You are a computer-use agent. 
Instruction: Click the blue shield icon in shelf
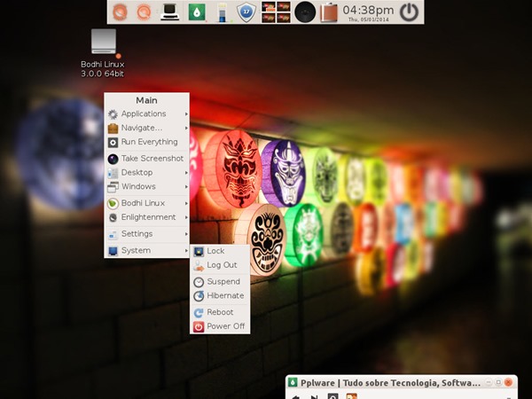tap(246, 12)
